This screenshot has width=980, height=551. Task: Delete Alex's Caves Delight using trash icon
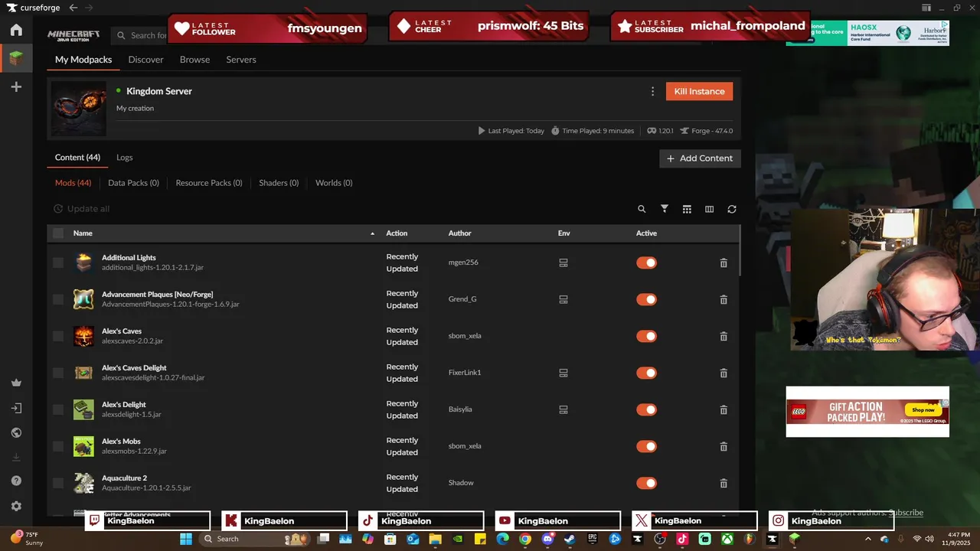pos(724,373)
